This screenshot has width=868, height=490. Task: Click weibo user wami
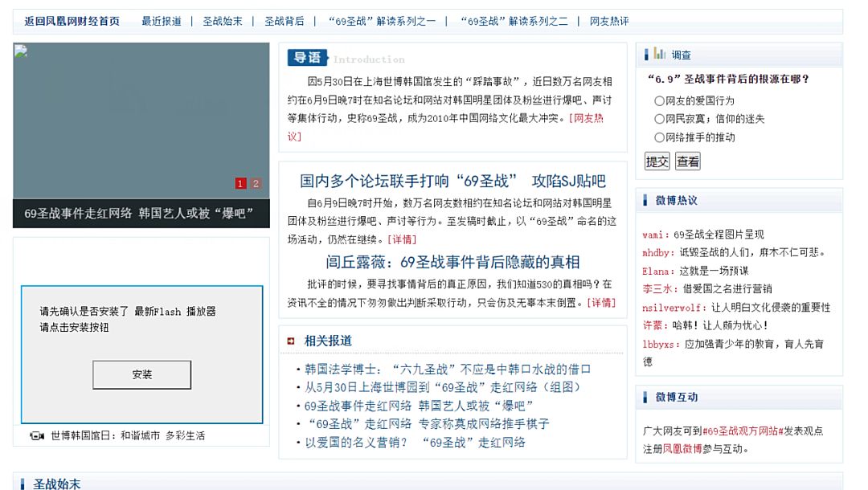[x=654, y=235]
